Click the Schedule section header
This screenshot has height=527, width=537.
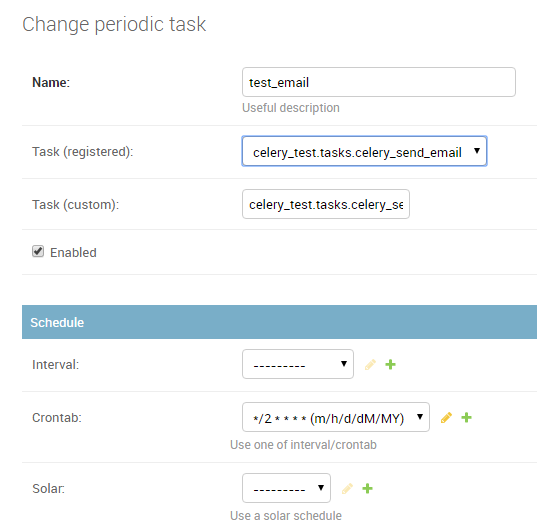pyautogui.click(x=279, y=322)
